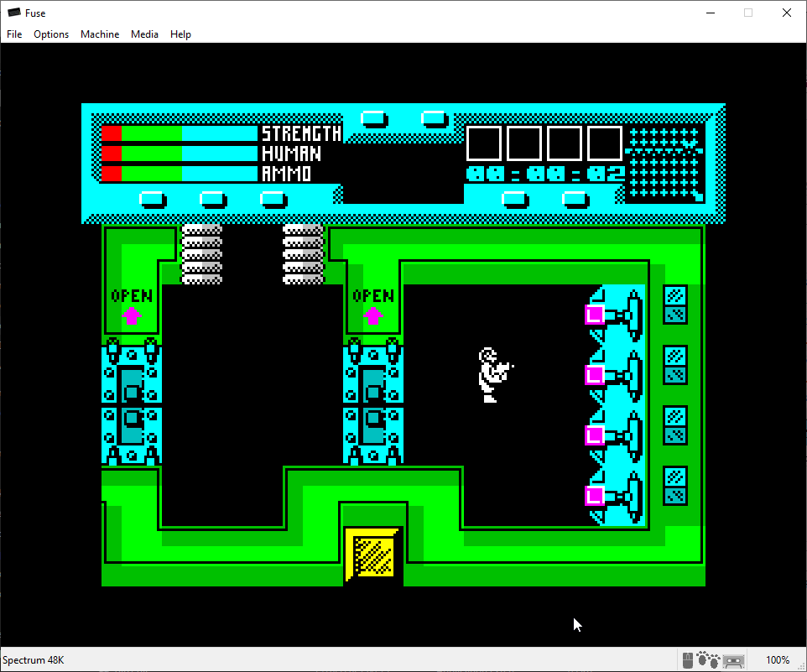The height and width of the screenshot is (672, 807).
Task: Click the white astronaut player character
Action: (495, 375)
